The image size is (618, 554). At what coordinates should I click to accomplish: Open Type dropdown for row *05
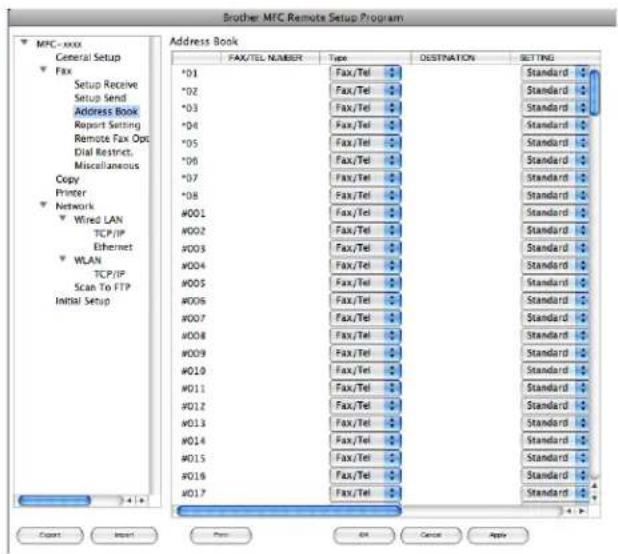[x=366, y=143]
